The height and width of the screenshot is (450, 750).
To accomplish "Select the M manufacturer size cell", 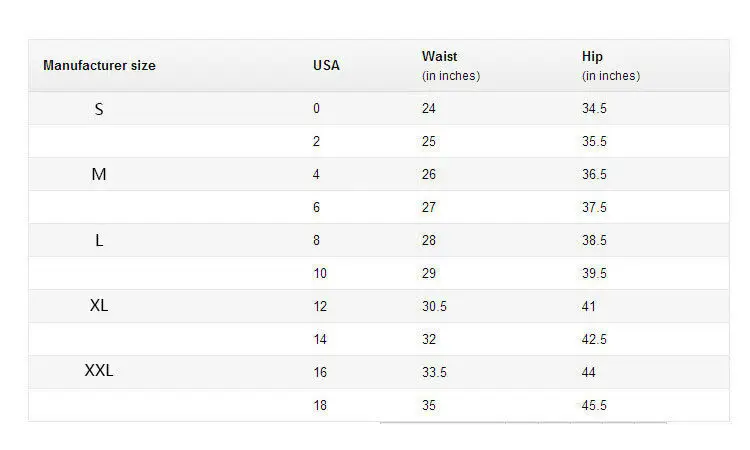I will 99,175.
